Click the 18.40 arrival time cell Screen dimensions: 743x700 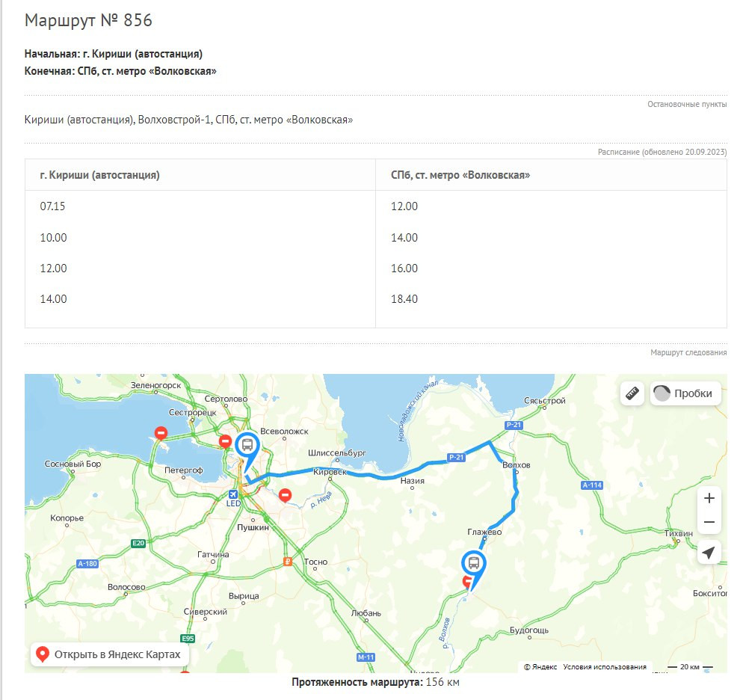(404, 299)
